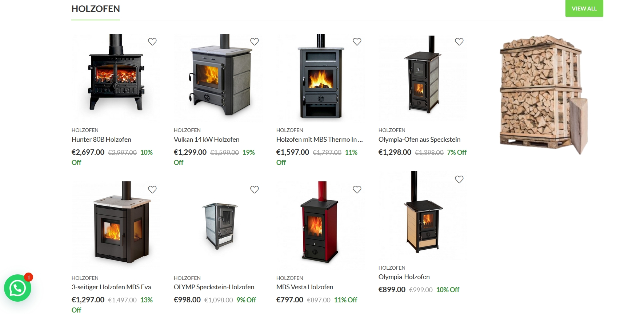This screenshot has width=644, height=314.
Task: Toggle wishlist heart for Olympia-Ofen aus Speckstein
Action: tap(459, 42)
